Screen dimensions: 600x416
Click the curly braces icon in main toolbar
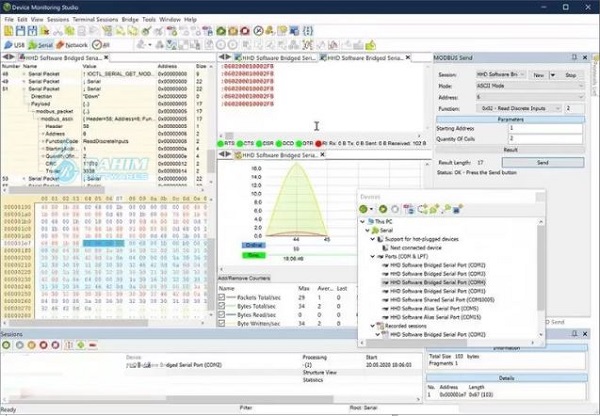[308, 31]
